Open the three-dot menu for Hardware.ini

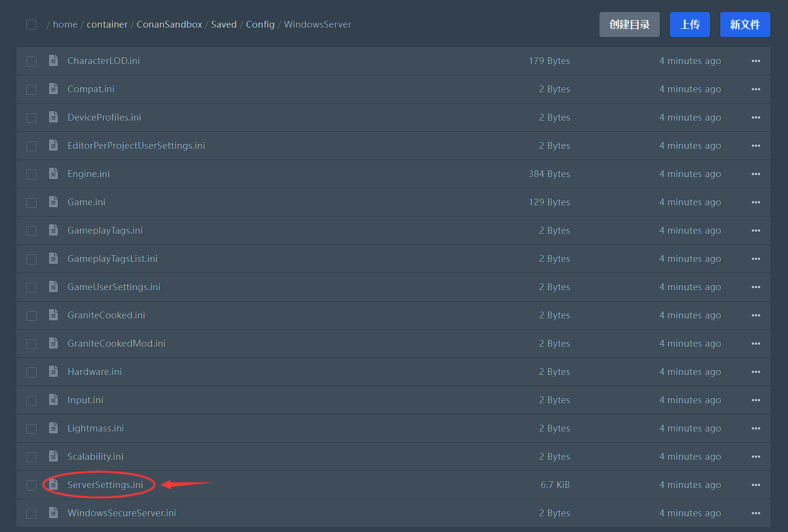(x=756, y=372)
